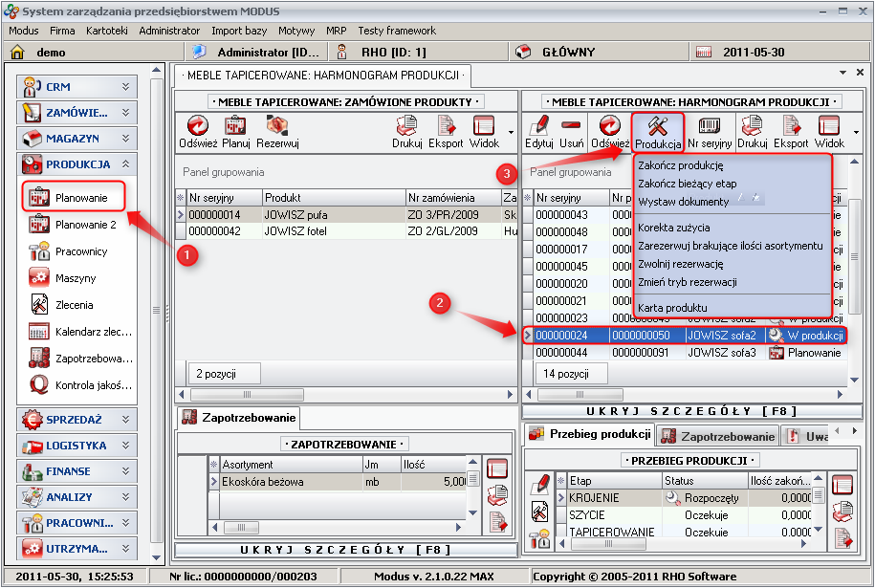The height and width of the screenshot is (588, 875).
Task: Open the Widok dropdown arrow in right toolbar
Action: [x=856, y=133]
